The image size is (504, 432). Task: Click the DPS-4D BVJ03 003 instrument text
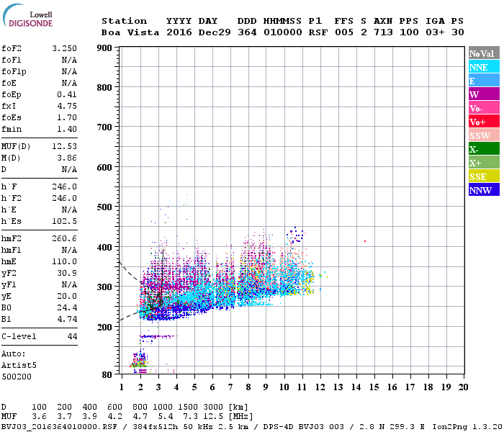[303, 427]
